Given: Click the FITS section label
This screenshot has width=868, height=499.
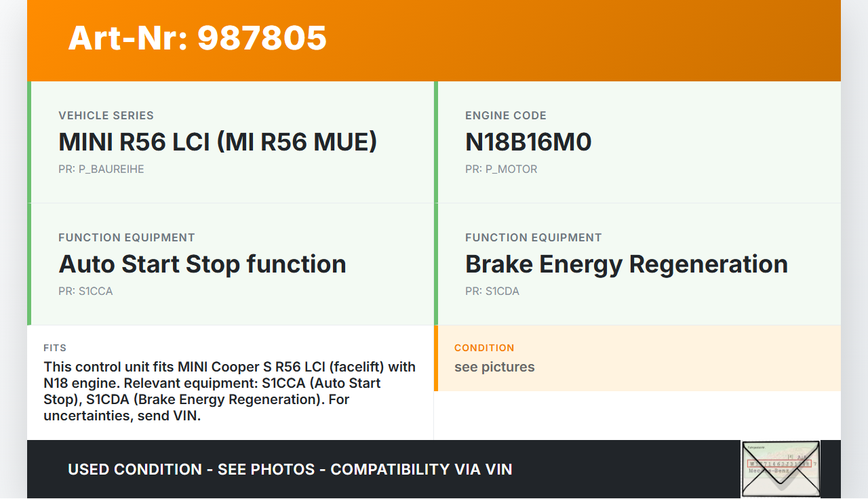Looking at the screenshot, I should pyautogui.click(x=55, y=348).
